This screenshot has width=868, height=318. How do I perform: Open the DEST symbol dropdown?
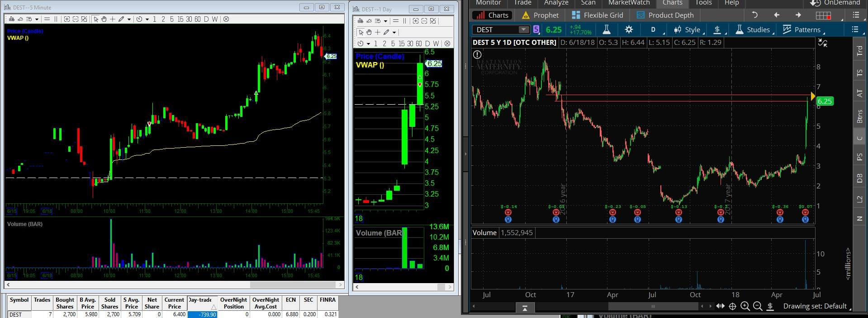523,29
